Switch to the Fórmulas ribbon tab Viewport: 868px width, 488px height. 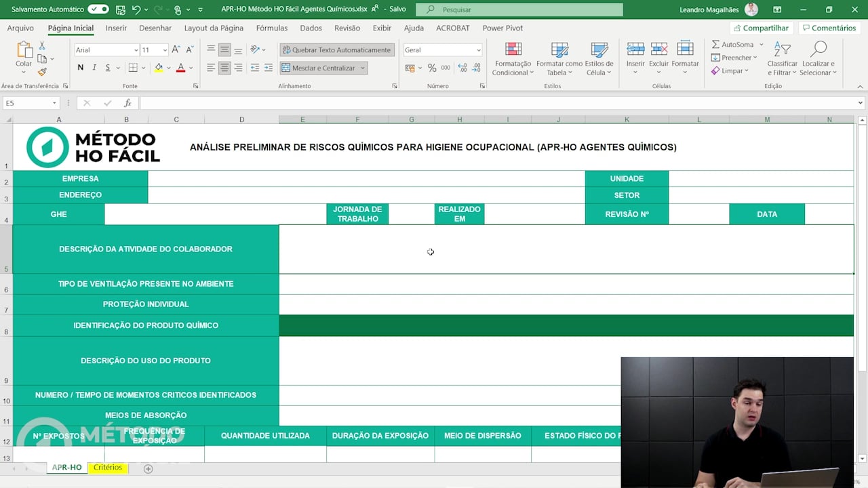coord(272,28)
